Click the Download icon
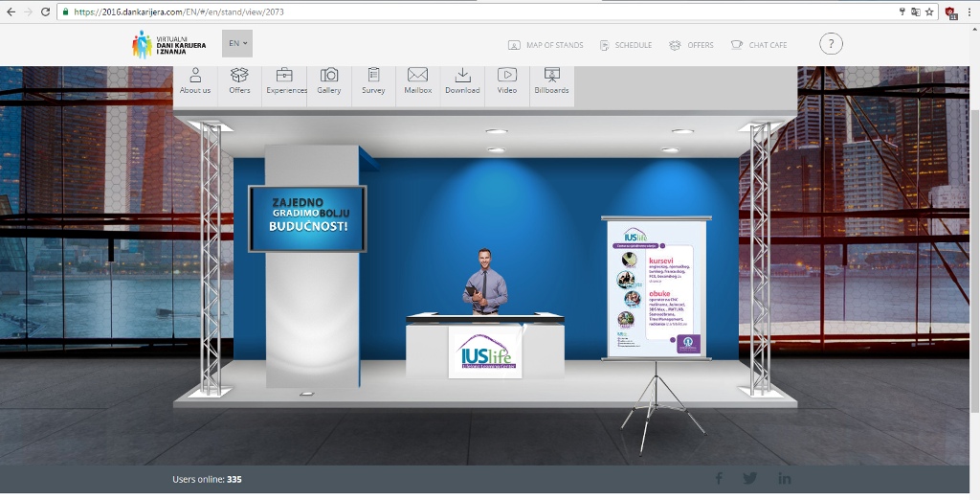The width and height of the screenshot is (980, 500). point(462,80)
